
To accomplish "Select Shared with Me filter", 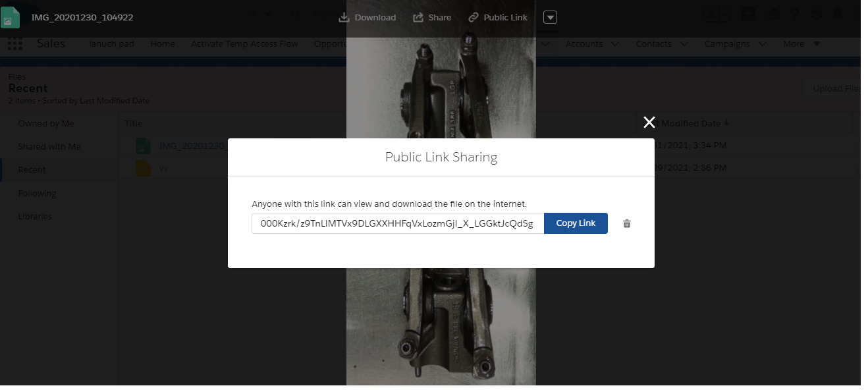I will [x=49, y=146].
